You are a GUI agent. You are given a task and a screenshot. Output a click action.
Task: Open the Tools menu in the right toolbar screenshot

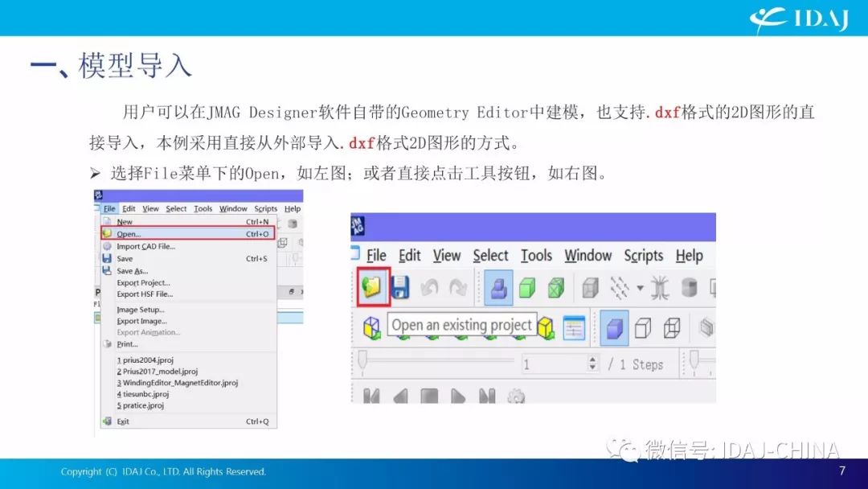pyautogui.click(x=536, y=255)
